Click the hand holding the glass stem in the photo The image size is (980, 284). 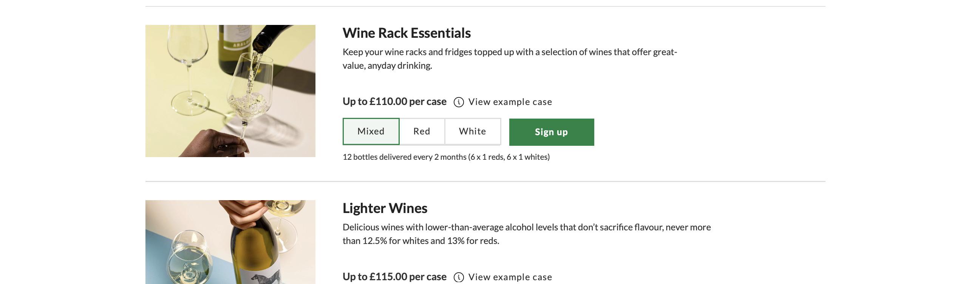coord(213,145)
